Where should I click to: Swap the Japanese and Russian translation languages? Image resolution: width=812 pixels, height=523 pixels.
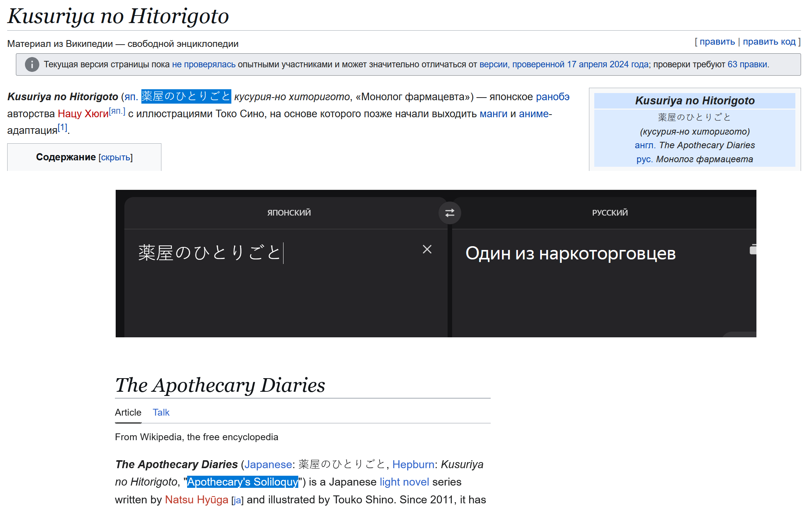[449, 213]
